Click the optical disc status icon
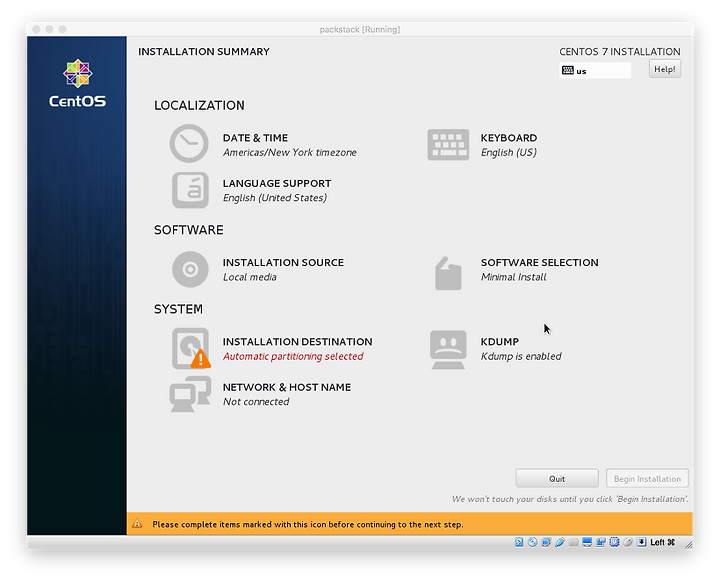This screenshot has height=581, width=720. (x=533, y=542)
